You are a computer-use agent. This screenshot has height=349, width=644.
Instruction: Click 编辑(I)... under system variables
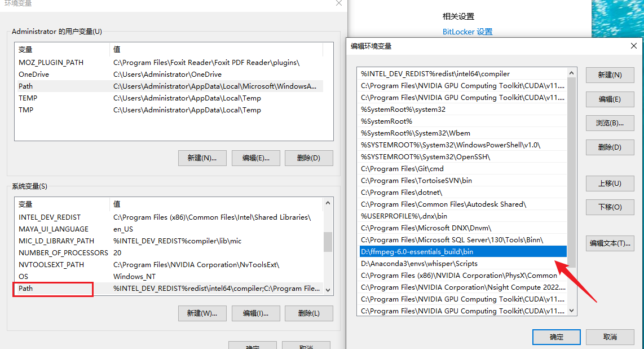(x=255, y=313)
